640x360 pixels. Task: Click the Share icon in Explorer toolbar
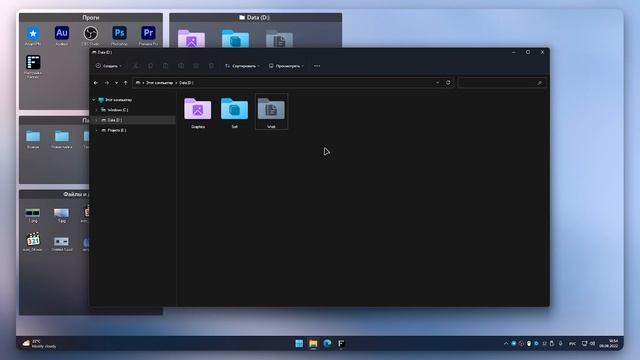click(196, 66)
